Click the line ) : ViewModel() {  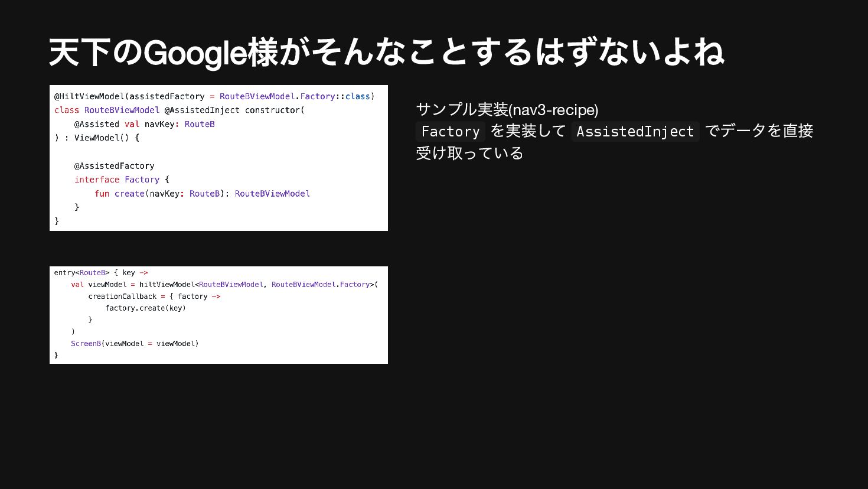97,138
